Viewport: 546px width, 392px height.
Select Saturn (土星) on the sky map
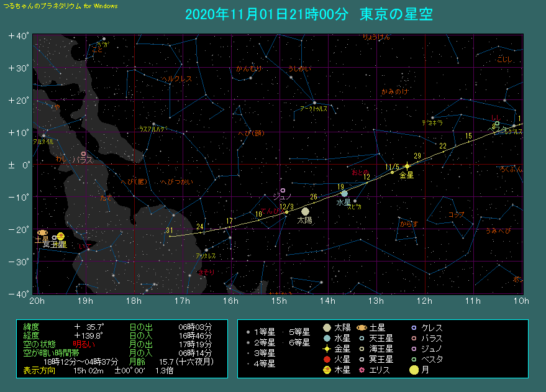pyautogui.click(x=42, y=232)
